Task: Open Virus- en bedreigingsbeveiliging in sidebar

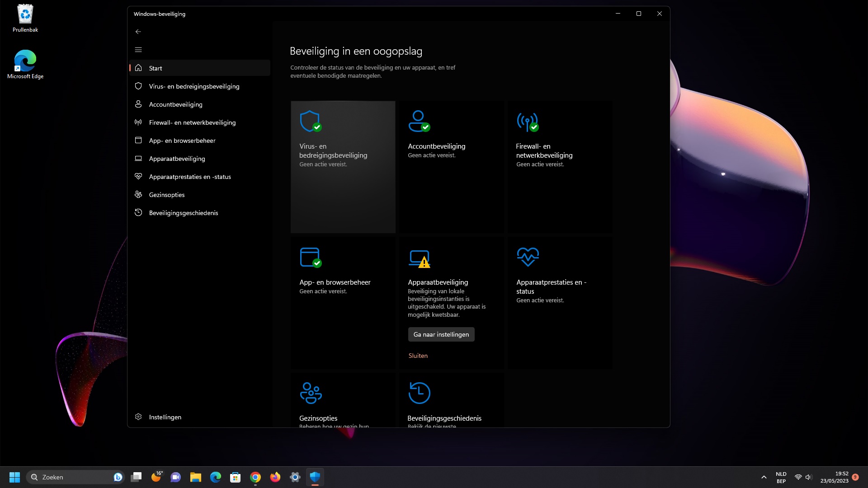Action: tap(200, 86)
